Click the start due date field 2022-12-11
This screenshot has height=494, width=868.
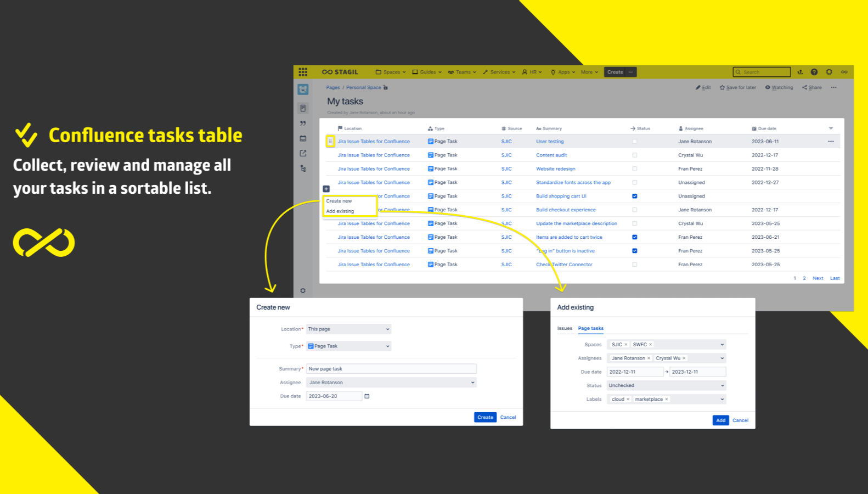coord(635,372)
